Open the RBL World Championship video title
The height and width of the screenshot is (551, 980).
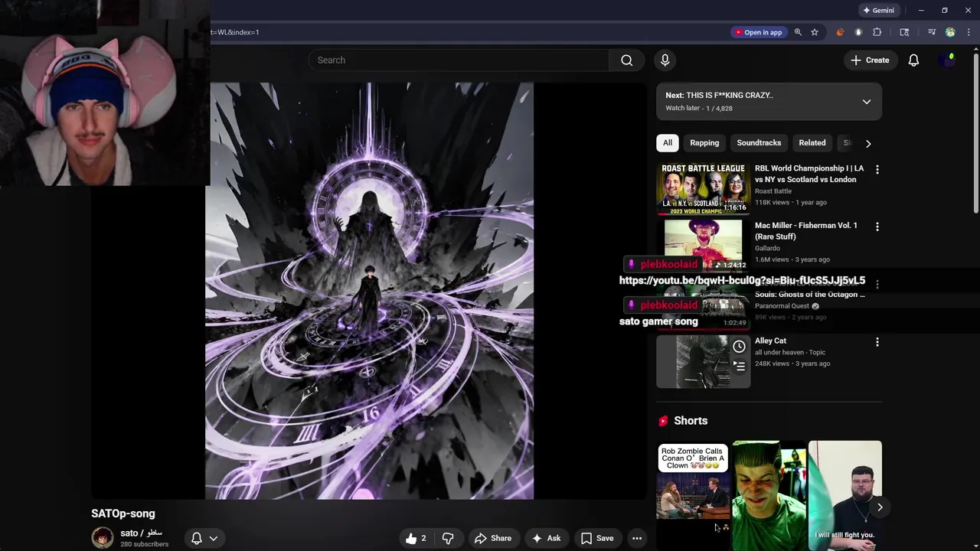(809, 174)
